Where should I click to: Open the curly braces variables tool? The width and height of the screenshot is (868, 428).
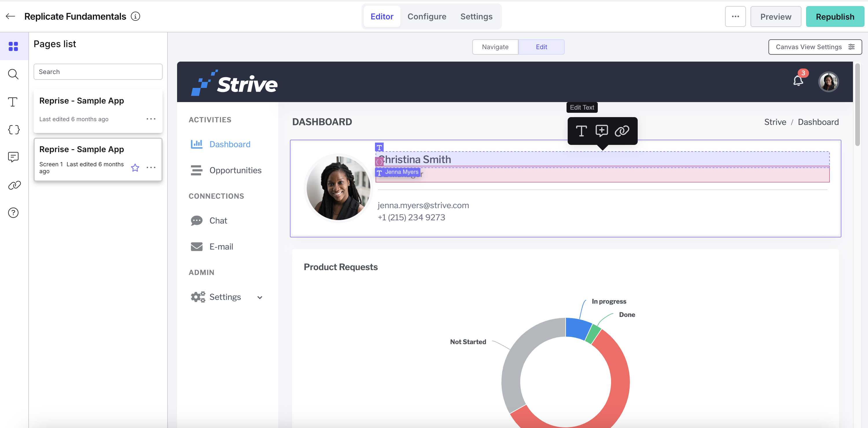tap(14, 130)
